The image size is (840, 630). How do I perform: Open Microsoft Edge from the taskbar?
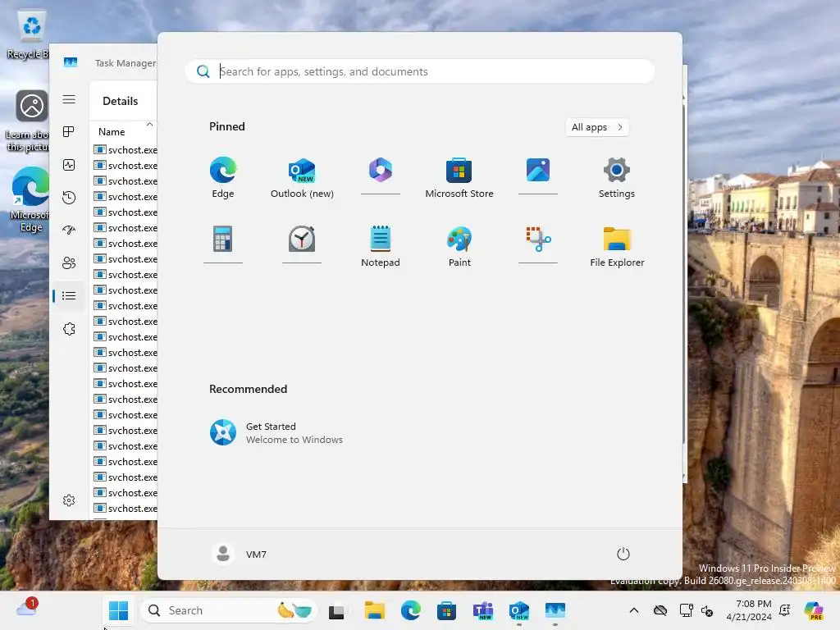[410, 610]
